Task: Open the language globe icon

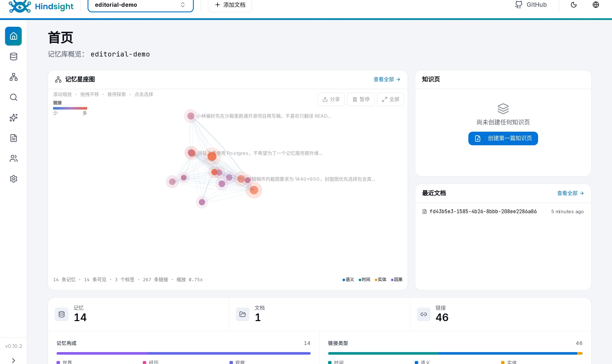Action: pyautogui.click(x=596, y=5)
